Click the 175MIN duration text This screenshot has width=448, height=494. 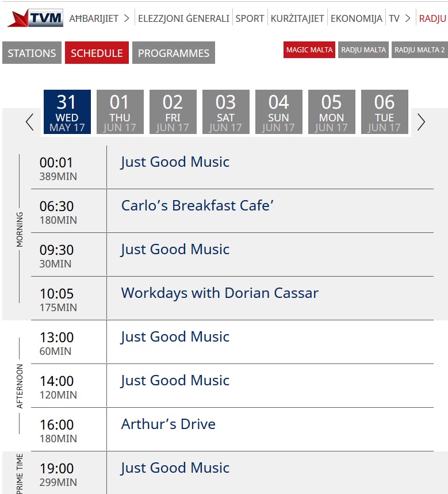pyautogui.click(x=58, y=308)
